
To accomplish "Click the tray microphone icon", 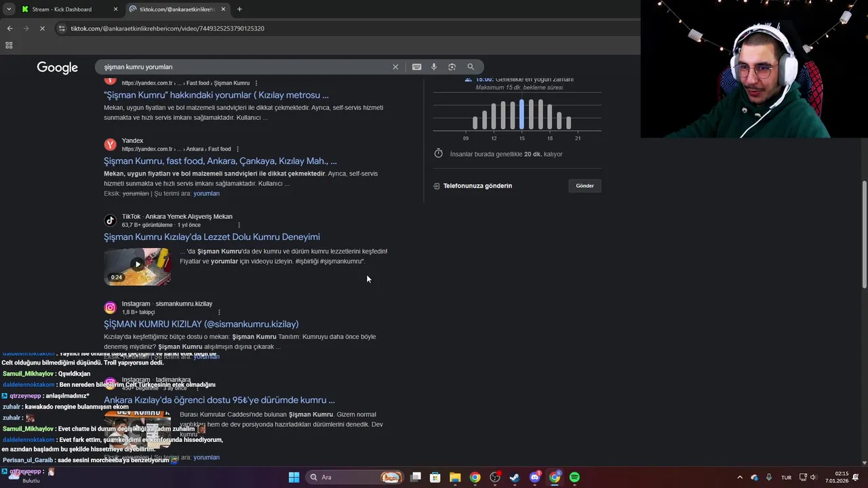I will (769, 477).
